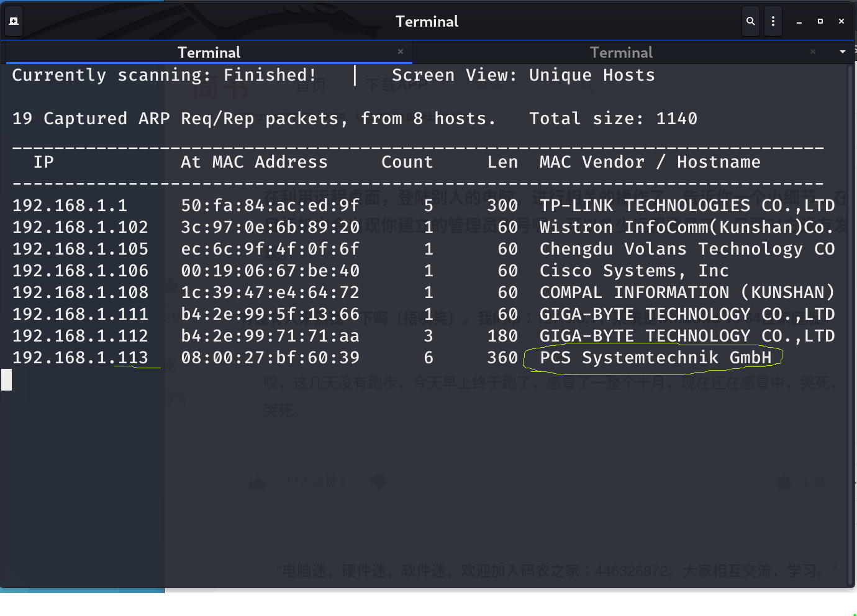Click the IP address 192.168.1.1
Image resolution: width=857 pixels, height=616 pixels.
[x=70, y=206]
